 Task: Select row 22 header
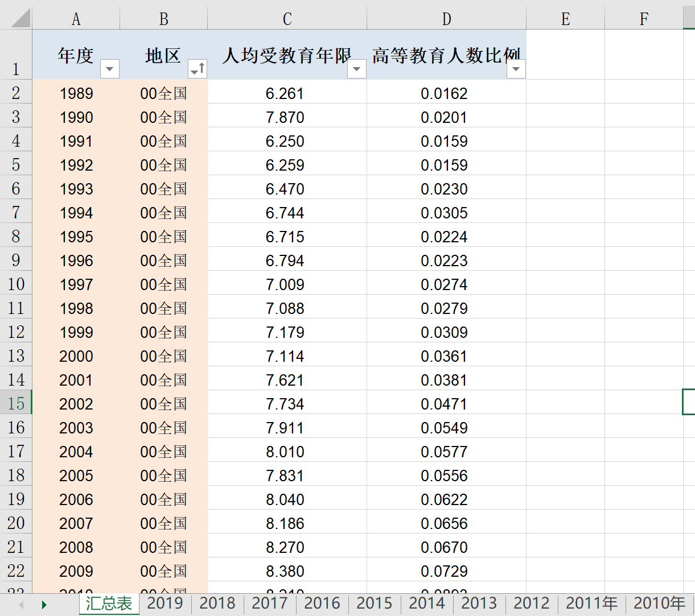tap(16, 570)
